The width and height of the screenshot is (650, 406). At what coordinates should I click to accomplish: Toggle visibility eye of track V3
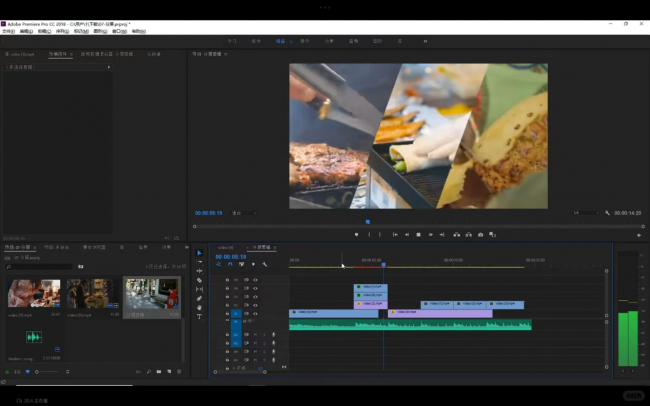click(255, 297)
